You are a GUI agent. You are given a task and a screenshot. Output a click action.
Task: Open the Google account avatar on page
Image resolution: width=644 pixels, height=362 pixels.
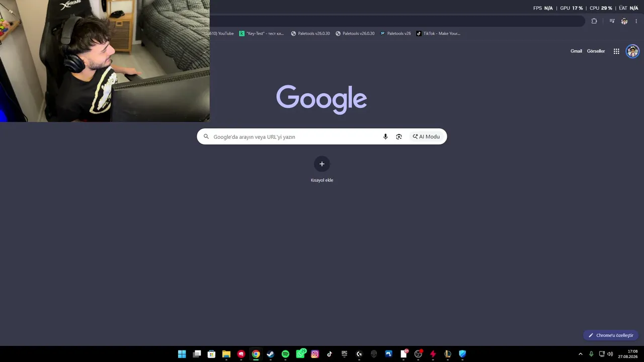(x=632, y=51)
